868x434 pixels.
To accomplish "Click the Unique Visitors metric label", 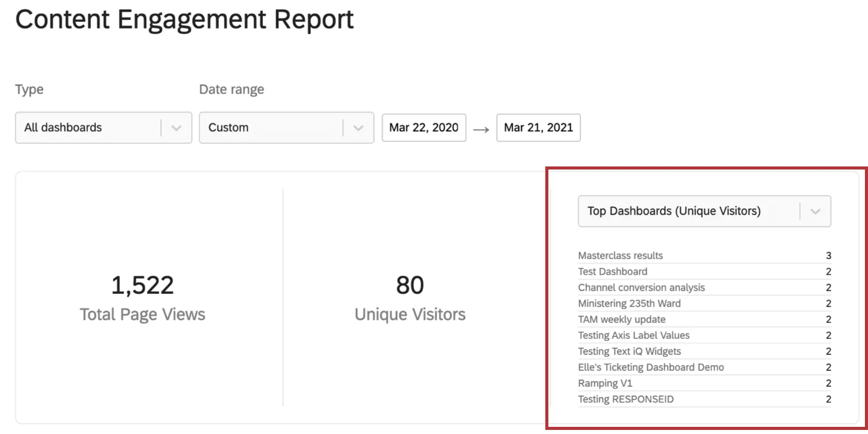I will click(x=410, y=315).
